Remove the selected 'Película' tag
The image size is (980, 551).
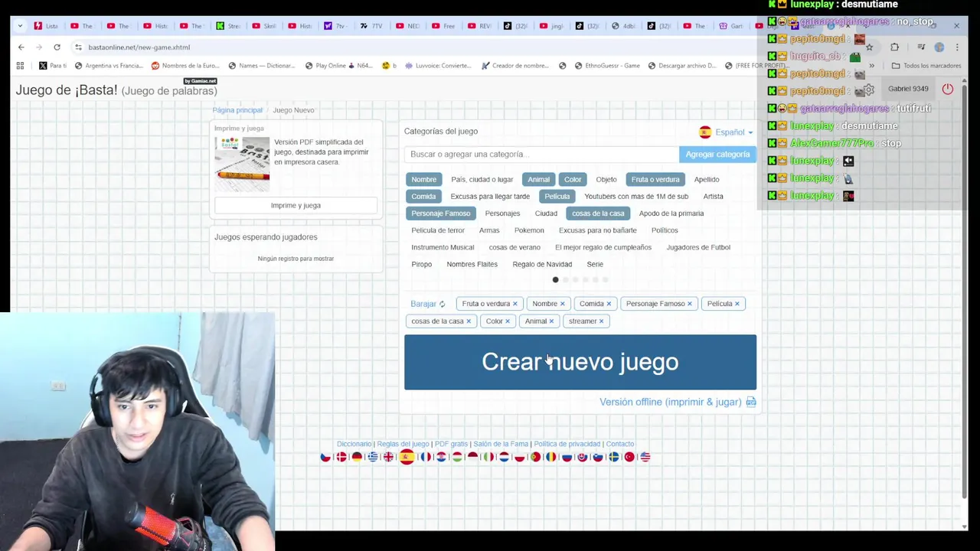click(x=737, y=304)
